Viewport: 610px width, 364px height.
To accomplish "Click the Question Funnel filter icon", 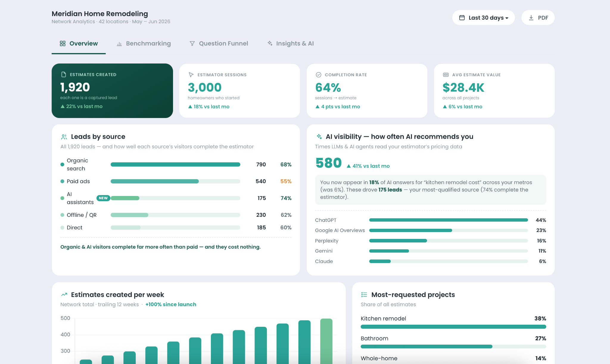I will tap(192, 43).
